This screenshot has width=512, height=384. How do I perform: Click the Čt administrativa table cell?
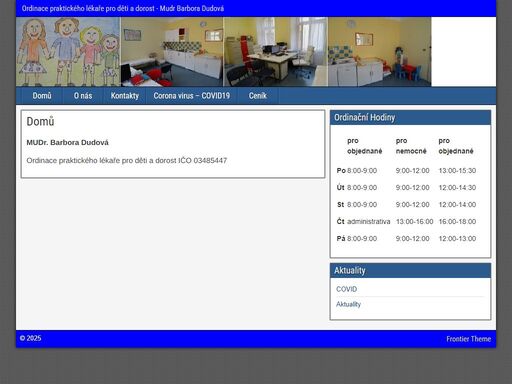368,222
